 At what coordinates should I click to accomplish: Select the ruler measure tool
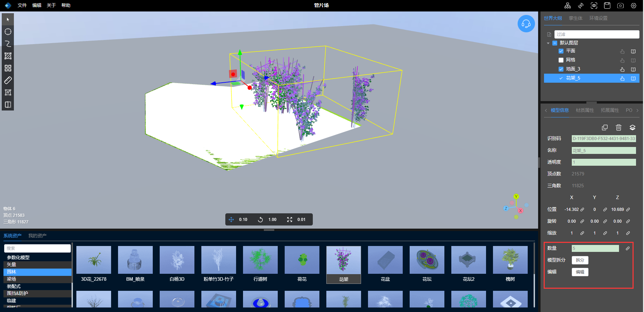click(8, 80)
